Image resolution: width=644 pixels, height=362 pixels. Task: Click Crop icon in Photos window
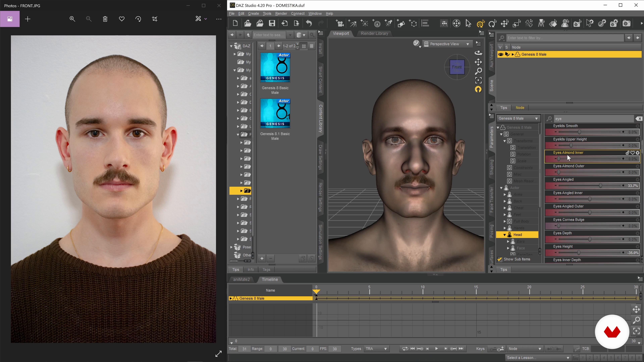pos(155,19)
